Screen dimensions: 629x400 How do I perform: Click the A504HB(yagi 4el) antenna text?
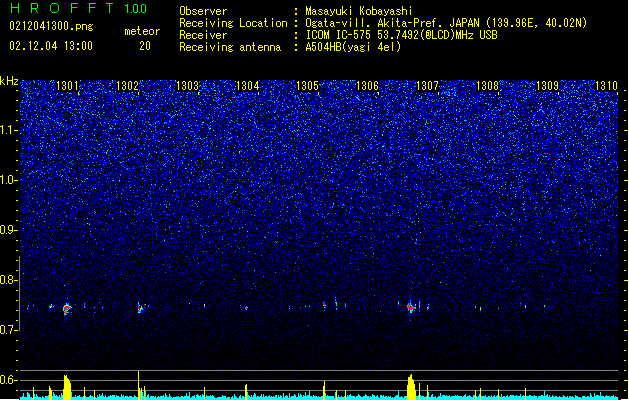point(353,47)
